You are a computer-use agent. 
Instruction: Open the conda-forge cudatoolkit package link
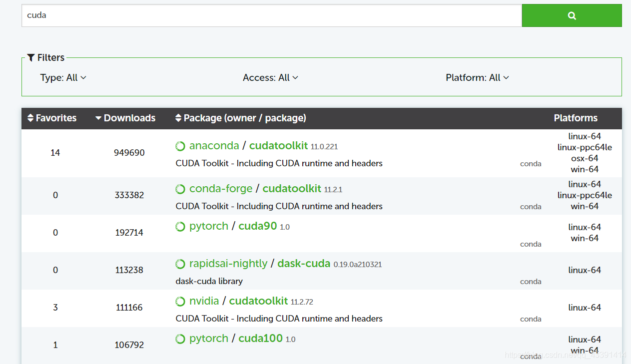pos(292,189)
